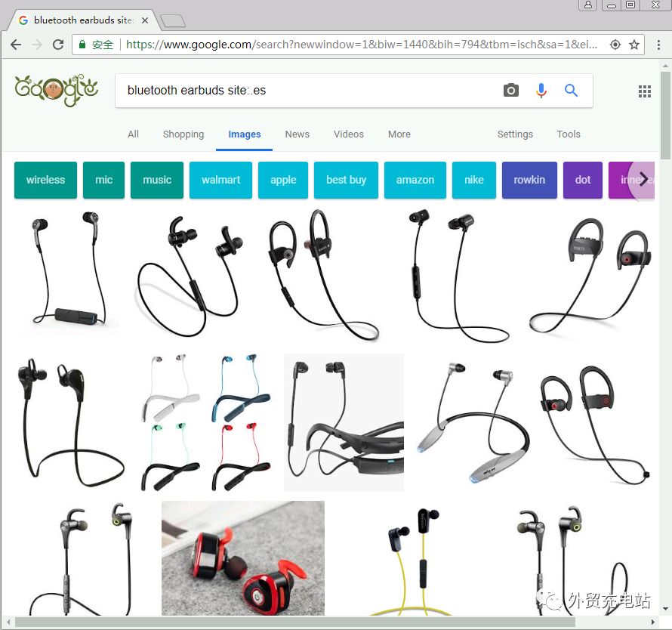Bookmark this page with the star icon
This screenshot has width=672, height=630.
tap(634, 45)
